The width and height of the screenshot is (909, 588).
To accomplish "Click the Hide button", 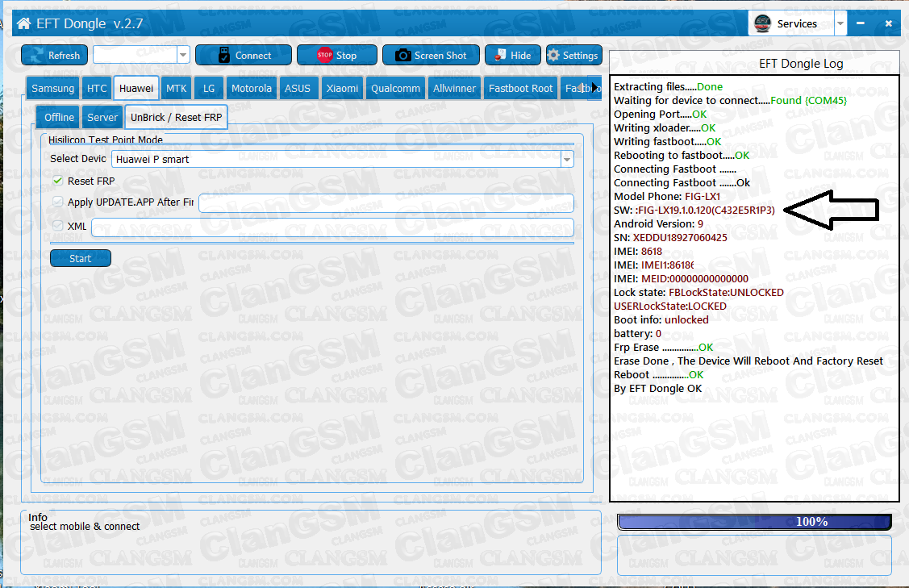I will pos(511,55).
